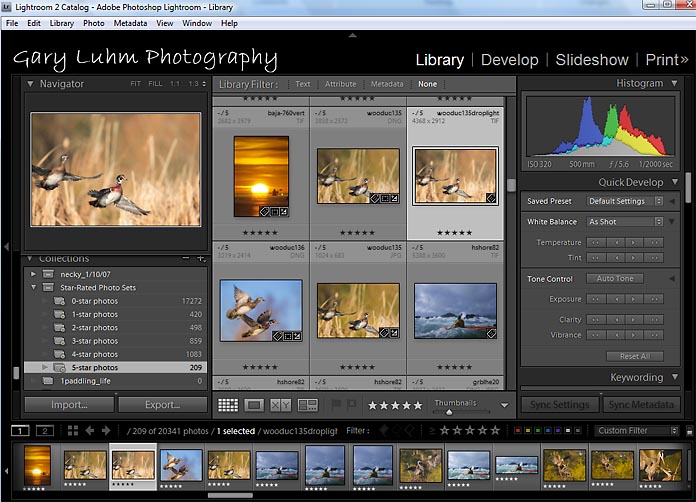Decrease Tint by a small step
Image resolution: width=696 pixels, height=502 pixels.
coord(616,258)
